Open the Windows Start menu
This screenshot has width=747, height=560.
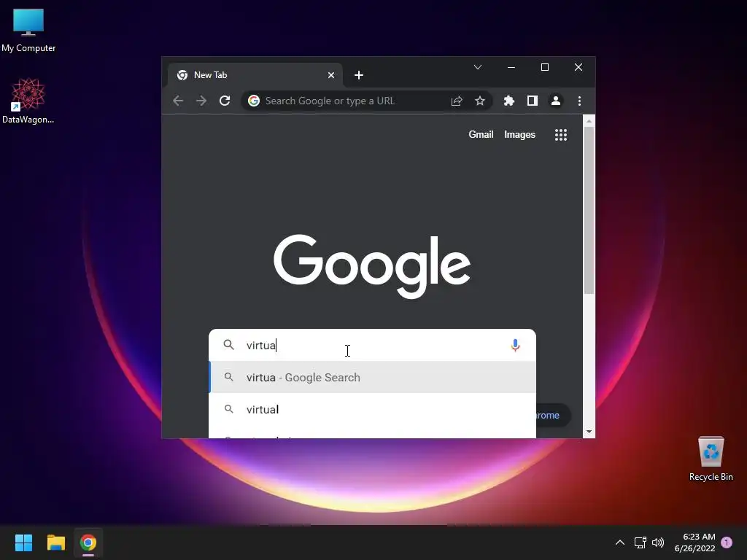[x=23, y=542]
